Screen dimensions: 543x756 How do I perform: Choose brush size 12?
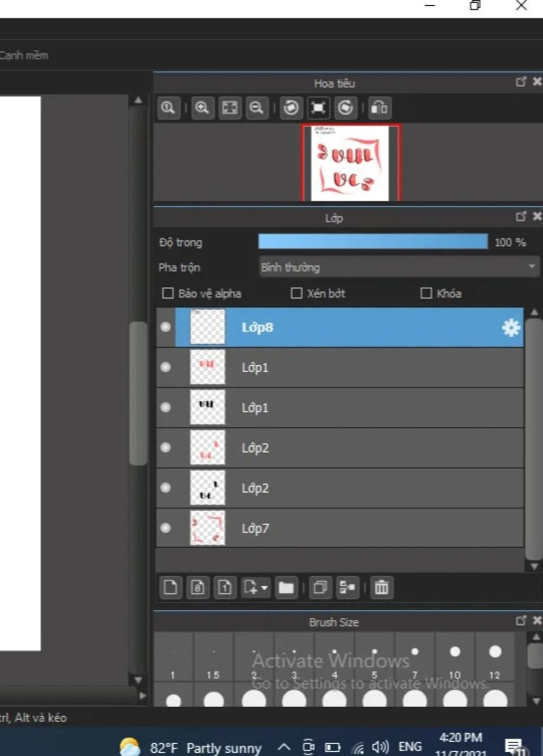pyautogui.click(x=495, y=656)
